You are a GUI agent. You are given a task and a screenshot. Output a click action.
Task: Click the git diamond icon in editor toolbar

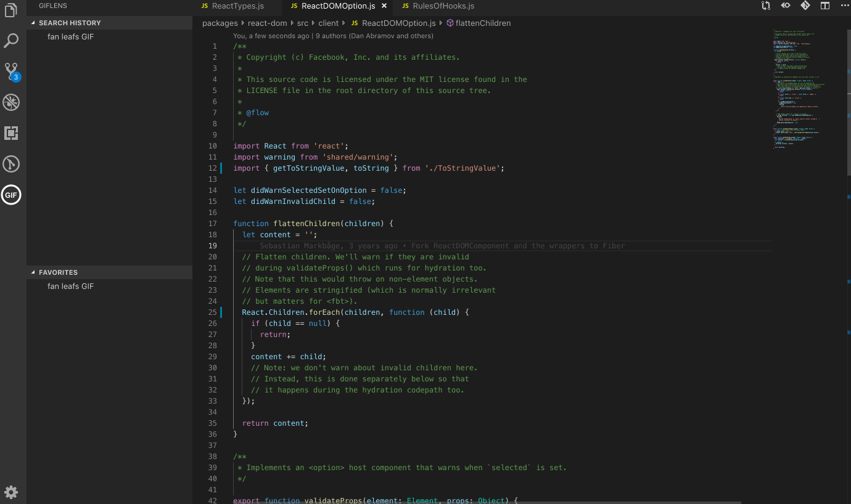(x=805, y=6)
